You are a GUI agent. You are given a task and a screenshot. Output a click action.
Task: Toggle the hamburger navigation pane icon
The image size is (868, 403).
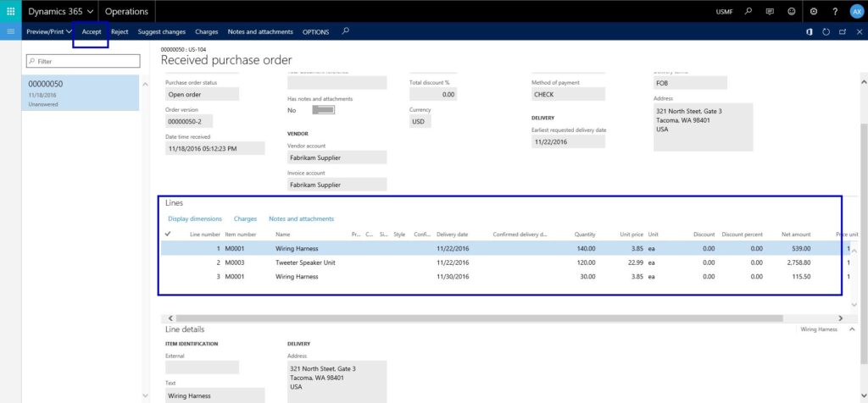[10, 31]
